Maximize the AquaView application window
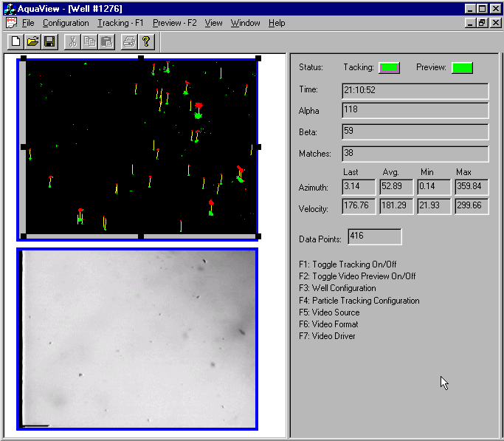504x441 pixels. [482, 9]
